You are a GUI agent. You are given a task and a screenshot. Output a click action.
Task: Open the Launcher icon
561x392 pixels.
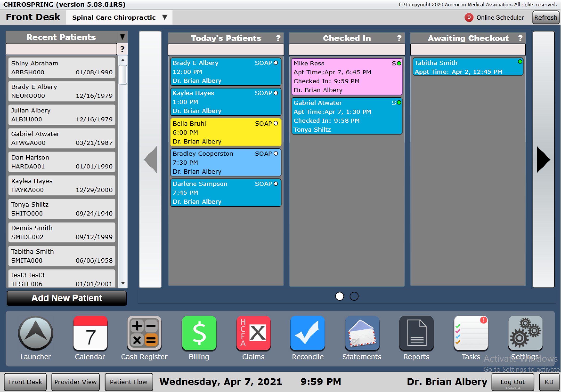tap(36, 333)
